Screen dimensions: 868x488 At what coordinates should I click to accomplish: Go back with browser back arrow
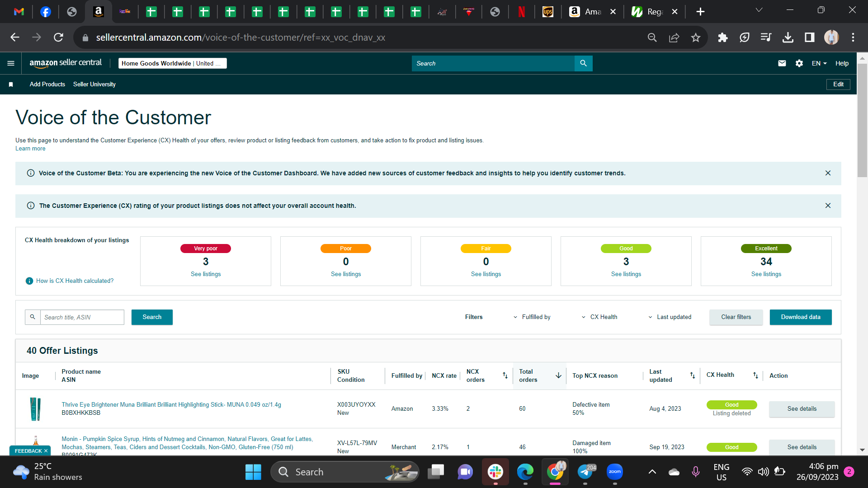tap(15, 38)
